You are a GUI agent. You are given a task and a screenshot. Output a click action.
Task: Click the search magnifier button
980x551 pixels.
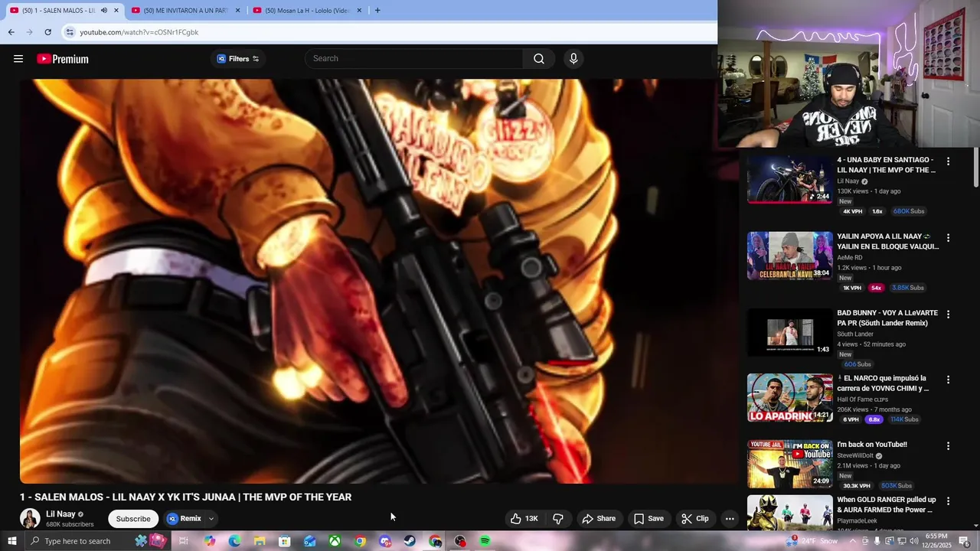coord(539,59)
